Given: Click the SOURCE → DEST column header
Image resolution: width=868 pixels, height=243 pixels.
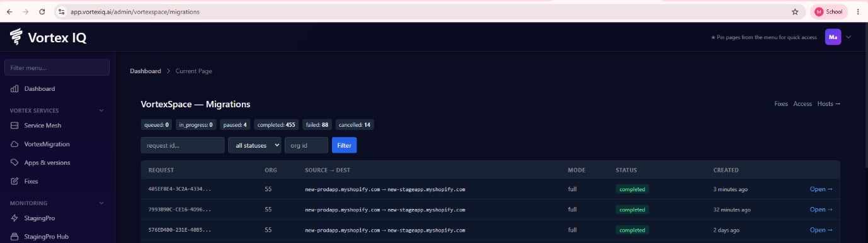Looking at the screenshot, I should tap(327, 170).
